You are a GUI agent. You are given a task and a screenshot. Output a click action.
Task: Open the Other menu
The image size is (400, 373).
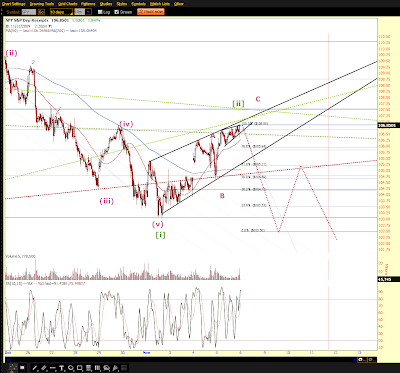[x=179, y=4]
